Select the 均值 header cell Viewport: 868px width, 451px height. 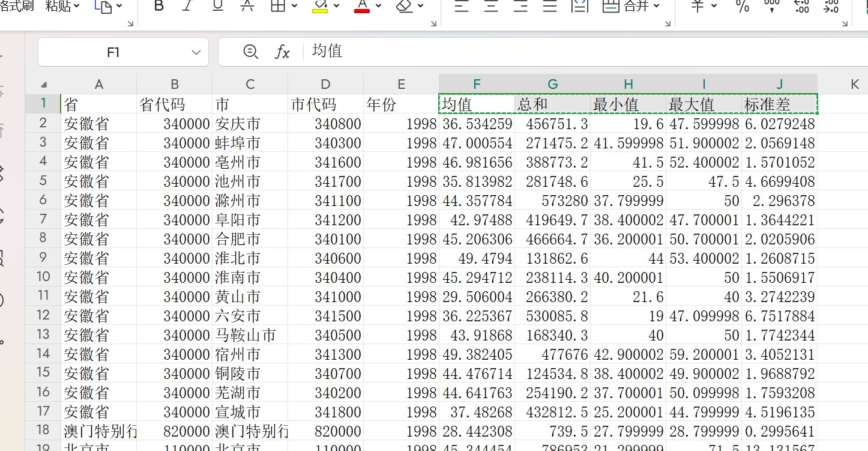tap(477, 104)
